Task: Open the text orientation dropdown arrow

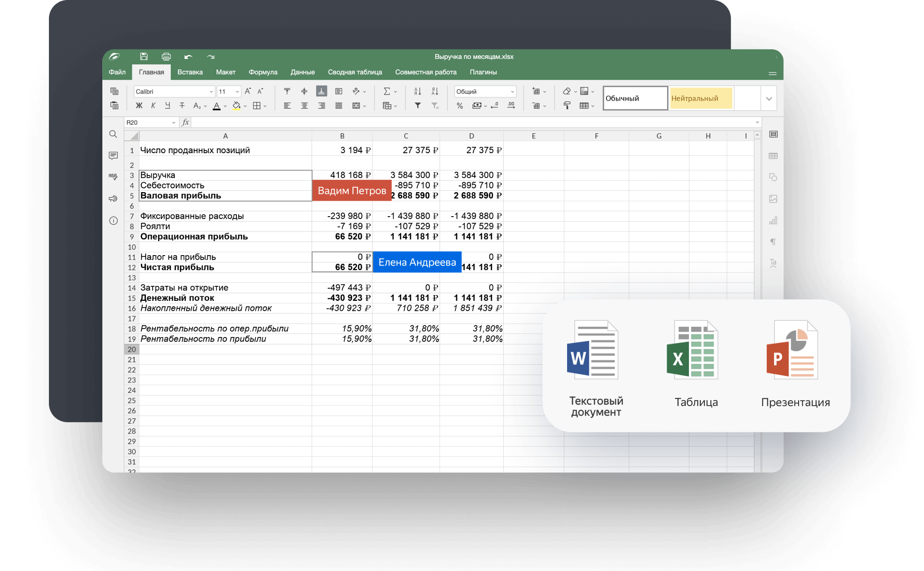Action: [x=364, y=92]
